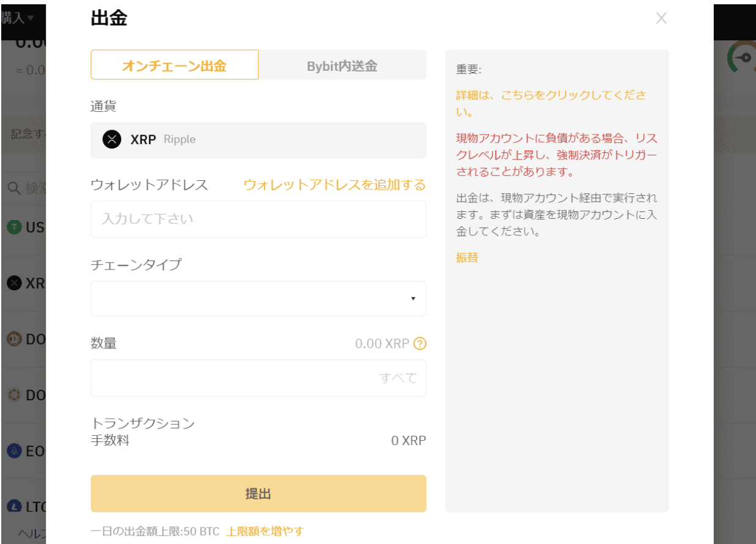Viewport: 756px width, 544px height.
Task: Click the EOS coin icon in background list
Action: click(x=14, y=451)
